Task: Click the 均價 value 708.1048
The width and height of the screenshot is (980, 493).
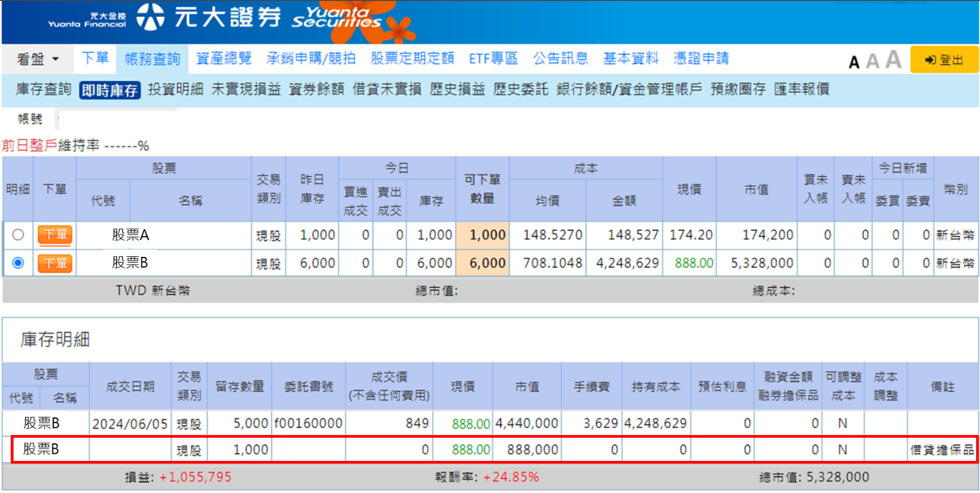Action: [554, 263]
